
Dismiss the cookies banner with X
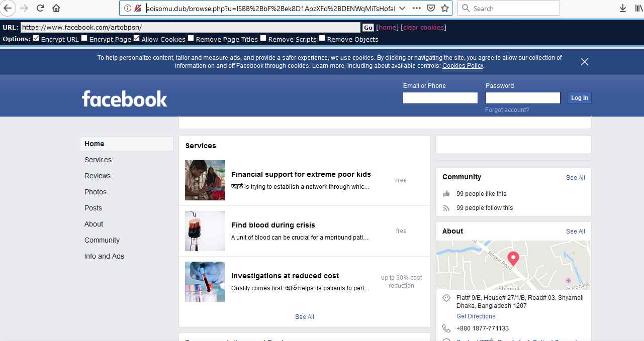(584, 62)
